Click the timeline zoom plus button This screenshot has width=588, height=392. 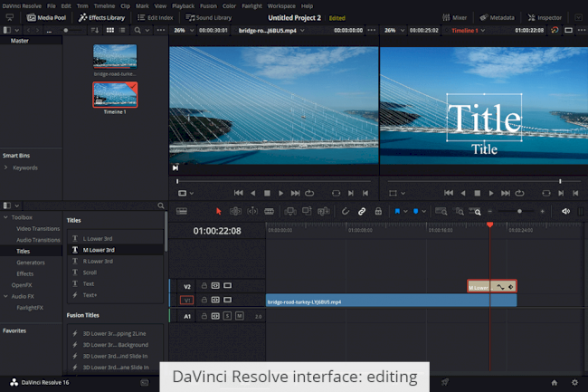tap(542, 212)
